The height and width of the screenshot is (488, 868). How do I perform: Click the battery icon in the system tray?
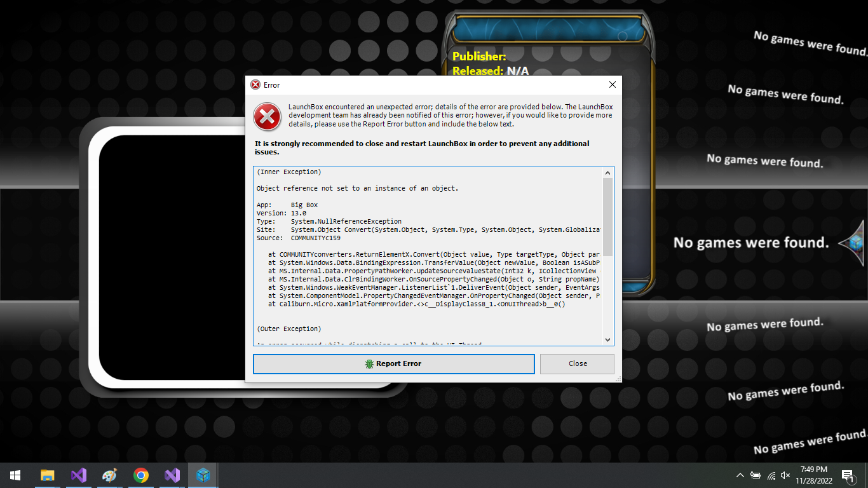[x=756, y=475]
